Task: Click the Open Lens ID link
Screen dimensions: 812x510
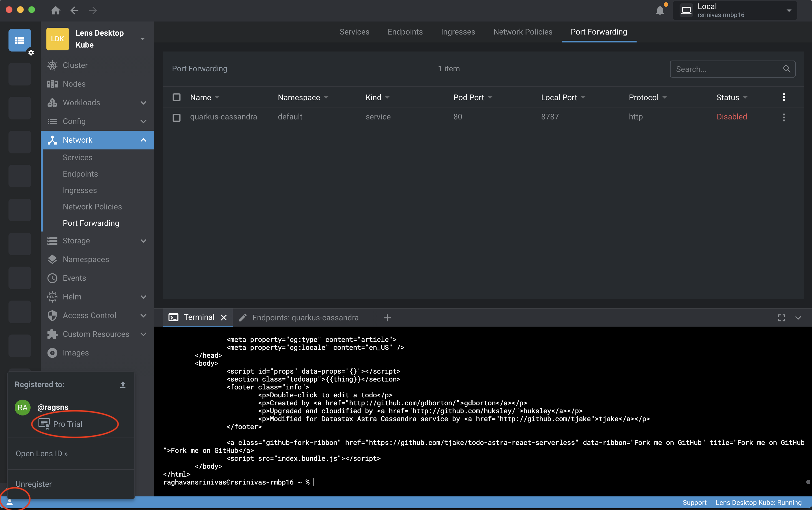Action: point(42,453)
